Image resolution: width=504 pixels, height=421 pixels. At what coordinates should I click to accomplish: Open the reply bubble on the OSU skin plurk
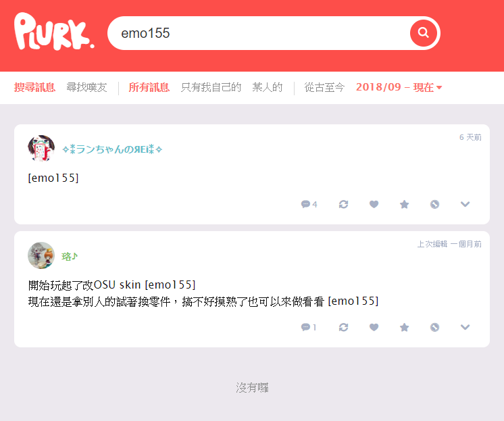point(309,328)
